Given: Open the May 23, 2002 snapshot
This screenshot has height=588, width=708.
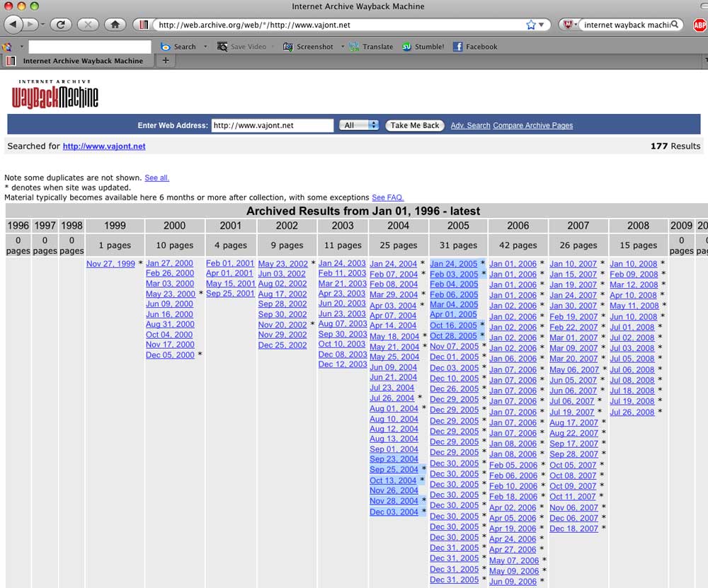Looking at the screenshot, I should point(282,264).
